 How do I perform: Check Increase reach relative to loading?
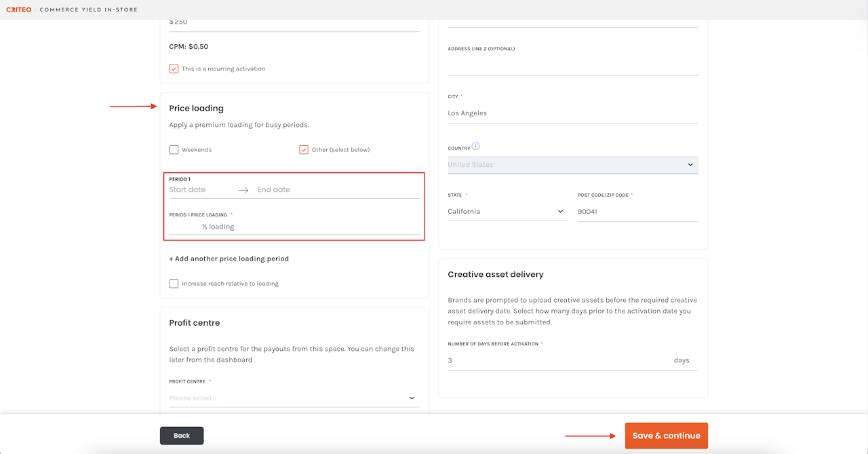(174, 284)
